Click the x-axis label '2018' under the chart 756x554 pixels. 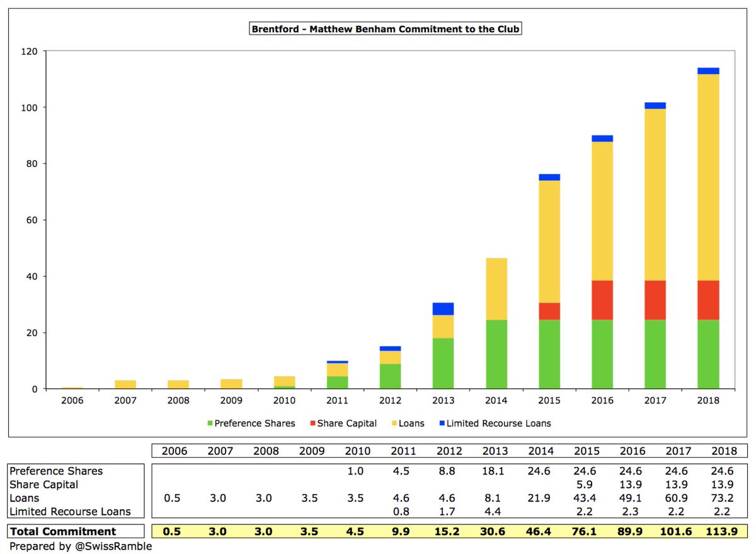point(708,400)
